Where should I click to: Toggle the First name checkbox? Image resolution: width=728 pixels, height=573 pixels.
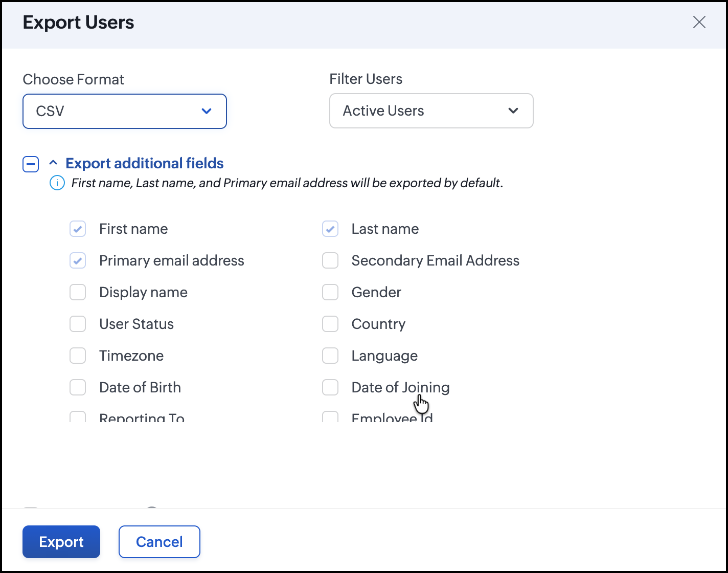point(78,229)
